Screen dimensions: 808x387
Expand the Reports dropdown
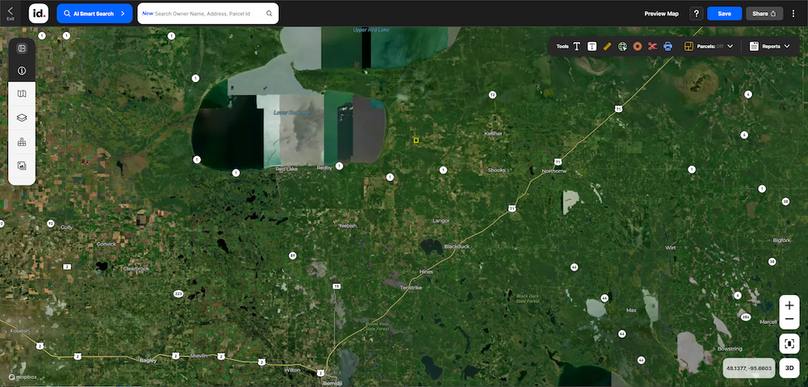click(787, 46)
